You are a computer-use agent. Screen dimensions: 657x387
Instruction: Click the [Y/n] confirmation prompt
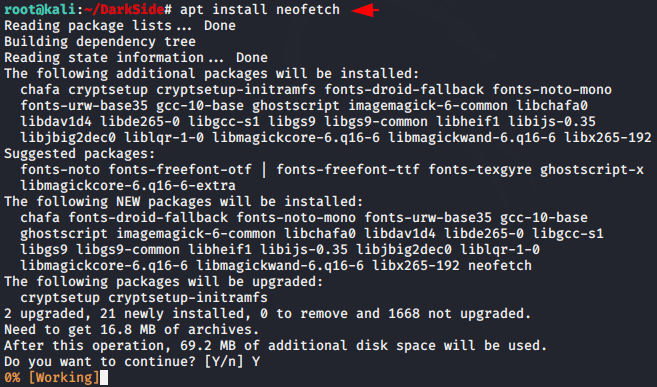click(x=224, y=361)
